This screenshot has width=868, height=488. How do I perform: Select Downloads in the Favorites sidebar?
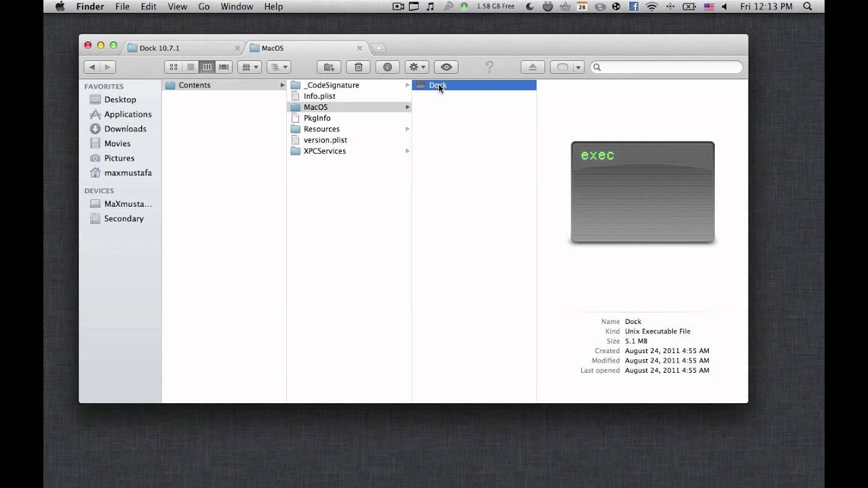(x=125, y=129)
